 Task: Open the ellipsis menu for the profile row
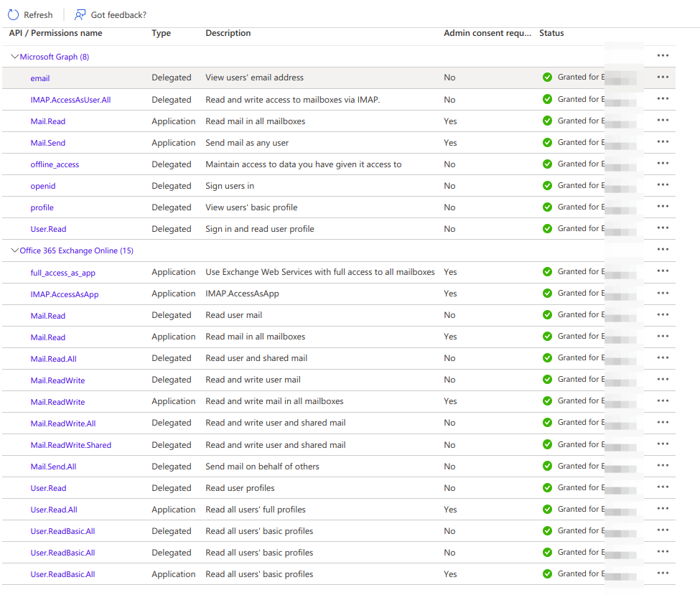coord(663,206)
